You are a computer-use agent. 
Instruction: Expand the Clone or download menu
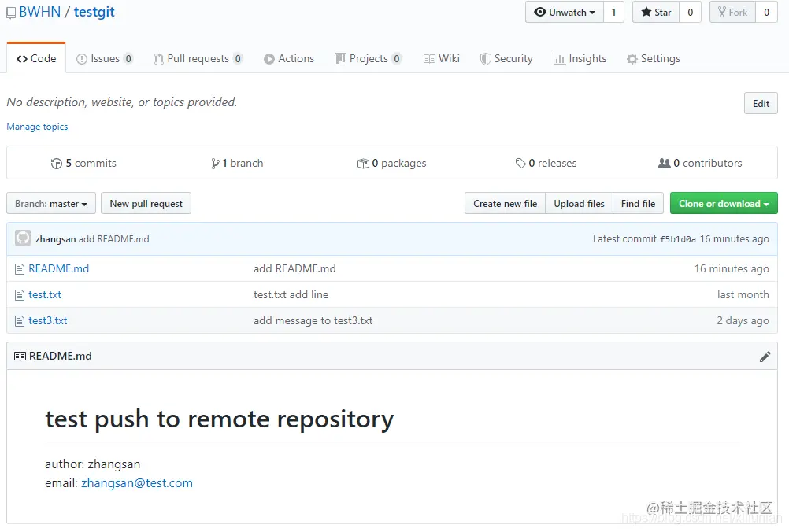[724, 203]
